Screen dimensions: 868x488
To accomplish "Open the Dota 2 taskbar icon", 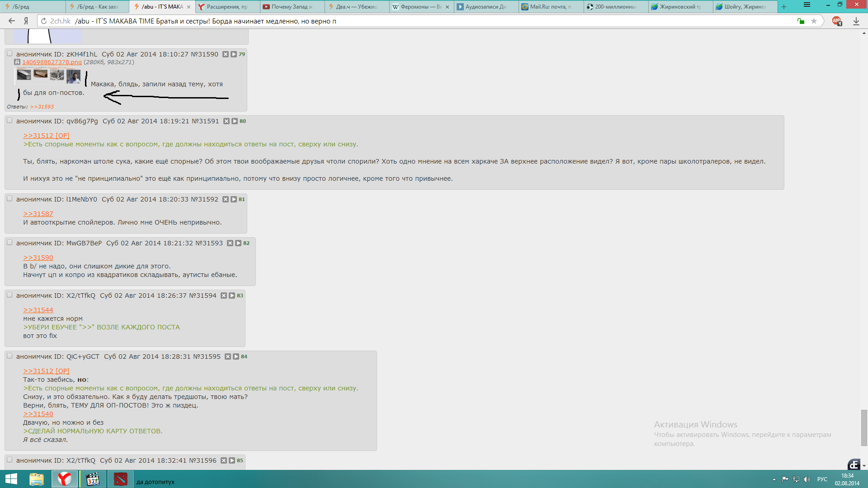I will click(x=120, y=479).
